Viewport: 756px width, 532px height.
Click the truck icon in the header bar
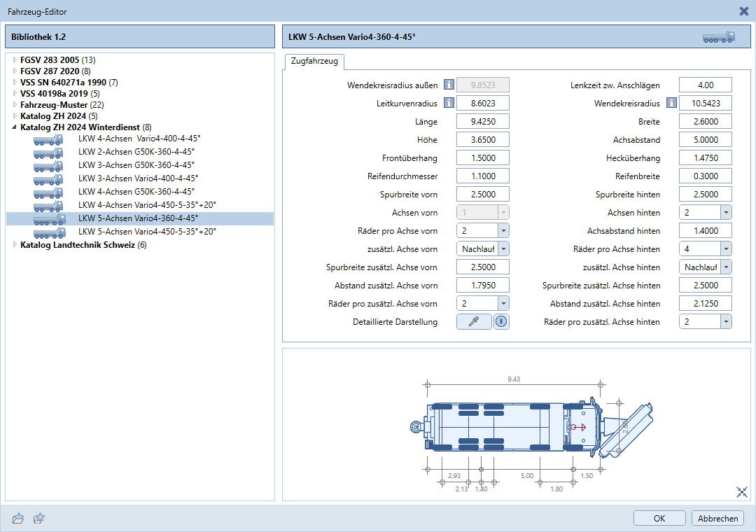click(718, 36)
